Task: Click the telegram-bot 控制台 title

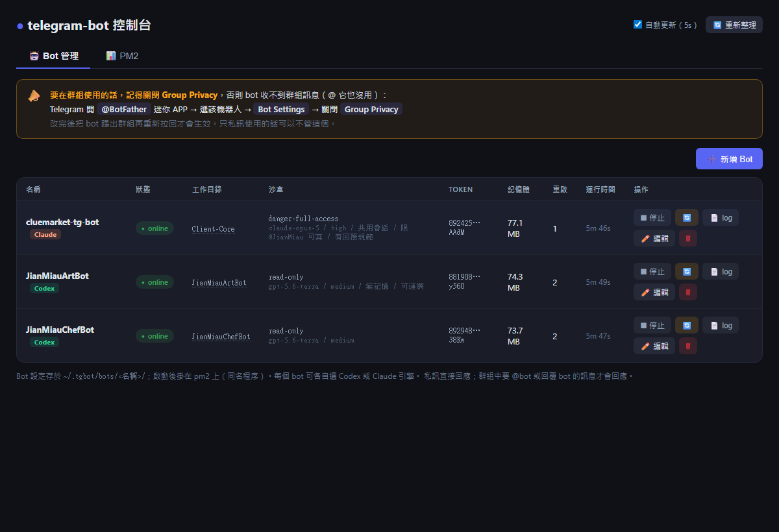Action: pos(89,25)
